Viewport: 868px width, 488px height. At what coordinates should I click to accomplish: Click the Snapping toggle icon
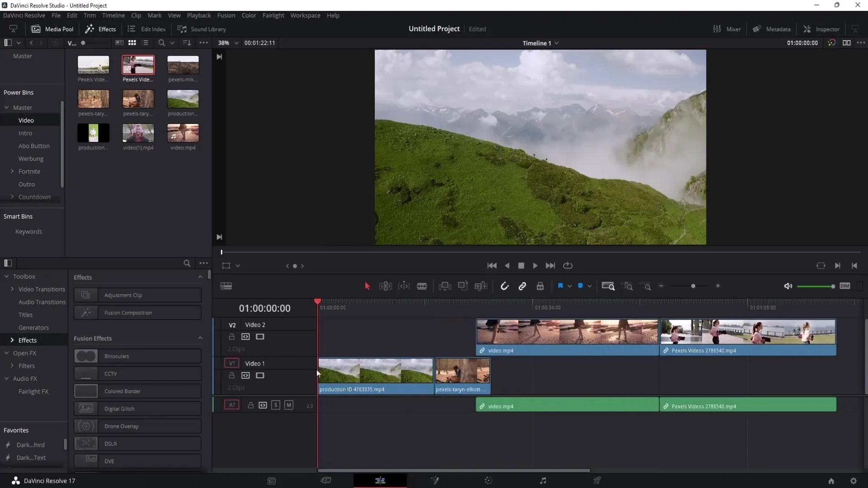tap(505, 286)
